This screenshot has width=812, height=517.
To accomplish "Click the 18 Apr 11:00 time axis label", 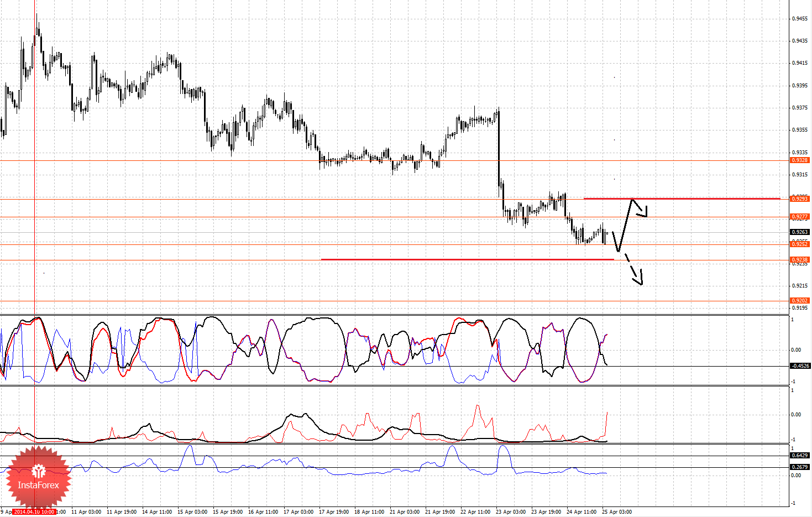I will pyautogui.click(x=369, y=512).
